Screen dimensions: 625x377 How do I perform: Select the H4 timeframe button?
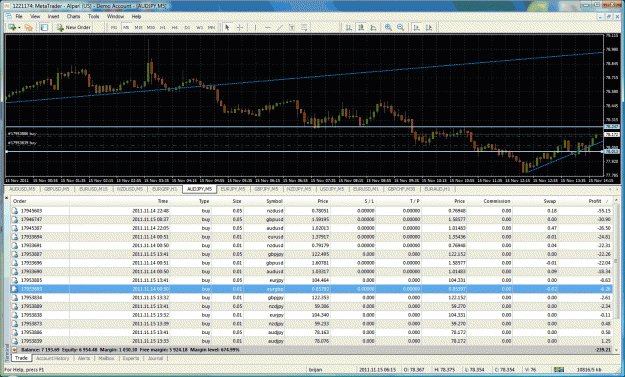point(175,27)
